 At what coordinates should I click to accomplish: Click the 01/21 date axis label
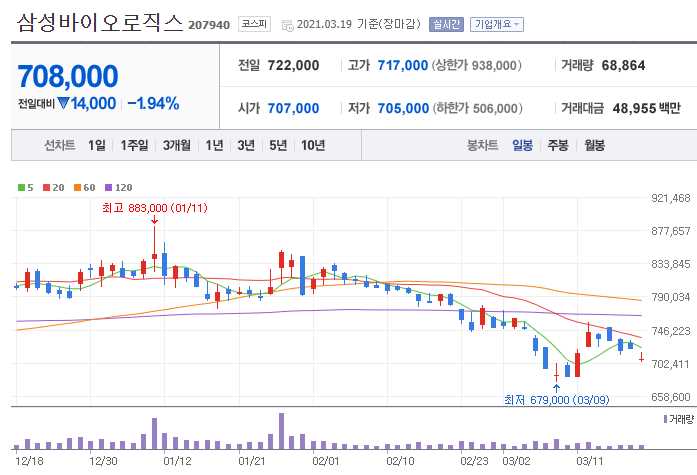252,461
